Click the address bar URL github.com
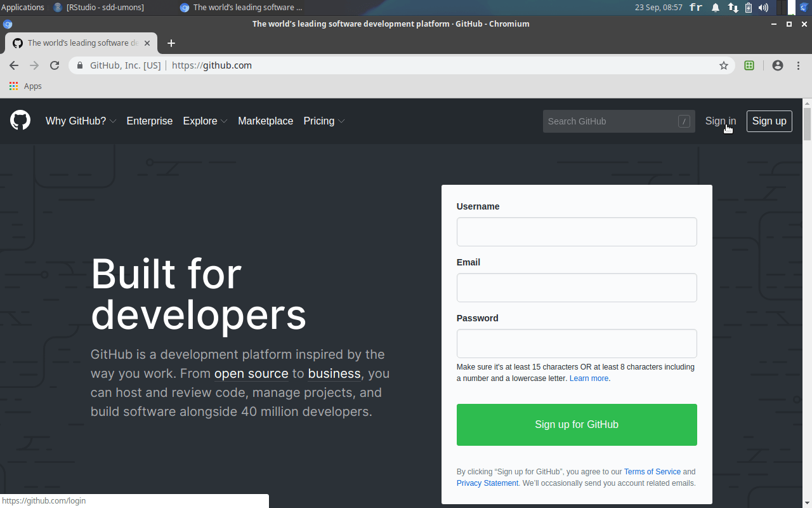This screenshot has width=812, height=508. [x=212, y=65]
